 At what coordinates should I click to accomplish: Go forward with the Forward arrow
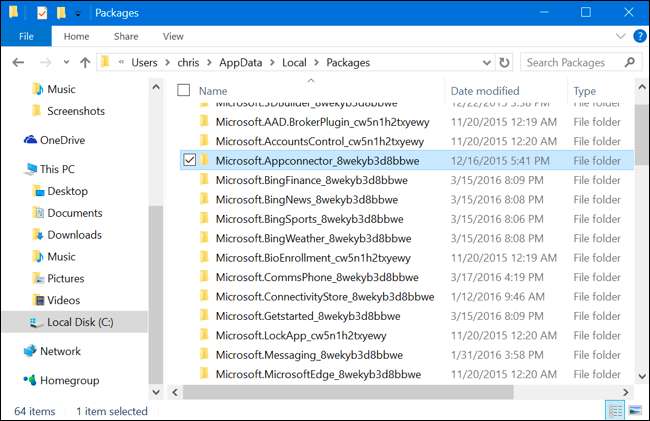(45, 63)
